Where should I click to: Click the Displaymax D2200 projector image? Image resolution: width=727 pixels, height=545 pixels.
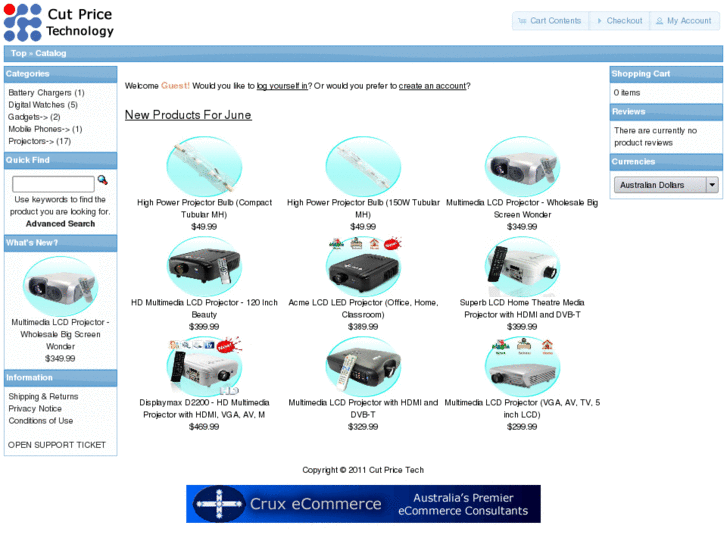click(x=204, y=366)
